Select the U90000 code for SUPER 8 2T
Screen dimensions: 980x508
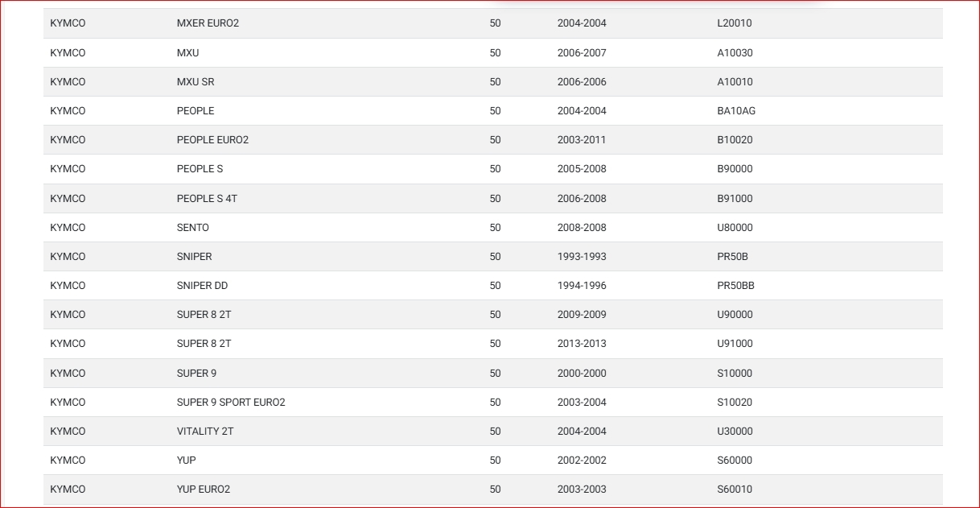(735, 315)
